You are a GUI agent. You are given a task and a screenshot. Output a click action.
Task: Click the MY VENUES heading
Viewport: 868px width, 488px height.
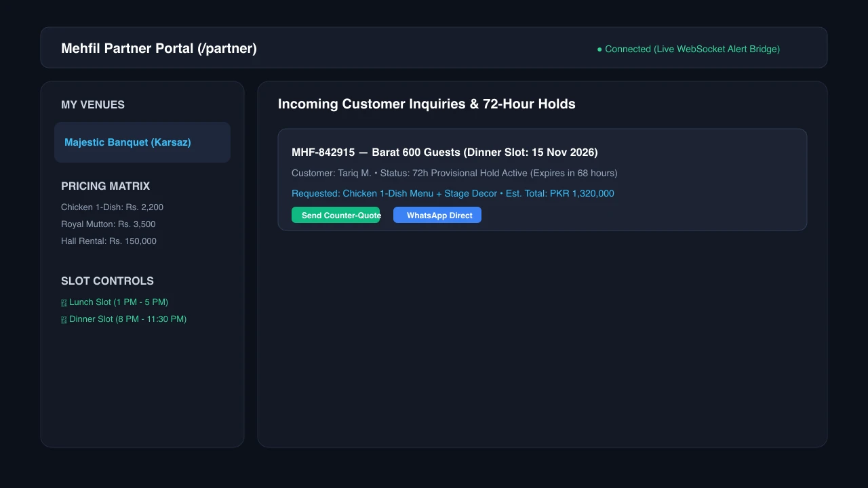(93, 104)
